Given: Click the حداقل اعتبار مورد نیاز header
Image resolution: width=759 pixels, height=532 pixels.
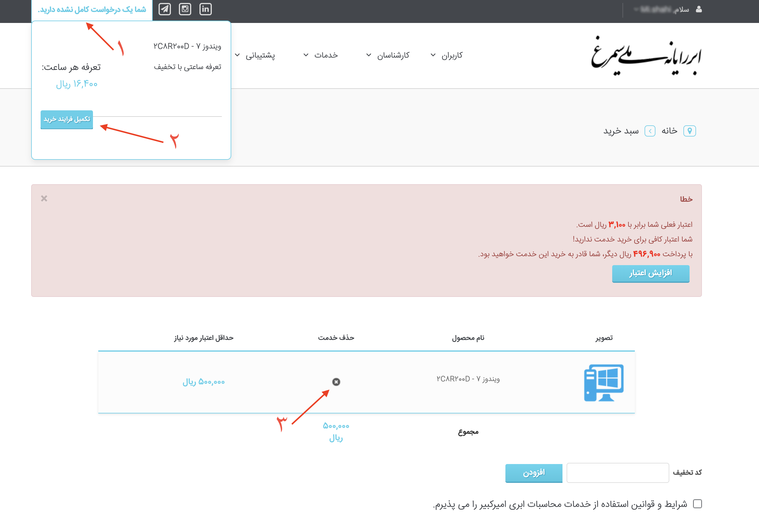Looking at the screenshot, I should pyautogui.click(x=204, y=338).
